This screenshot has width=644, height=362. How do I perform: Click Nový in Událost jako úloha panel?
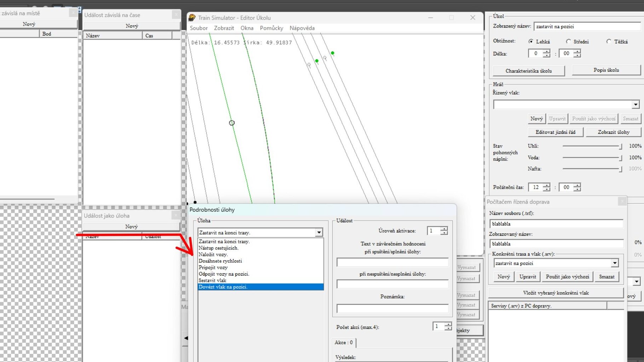coord(131,227)
